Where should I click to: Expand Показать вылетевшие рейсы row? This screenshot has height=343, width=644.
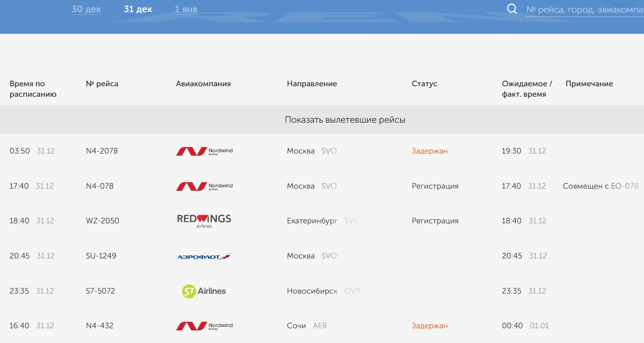[x=345, y=120]
